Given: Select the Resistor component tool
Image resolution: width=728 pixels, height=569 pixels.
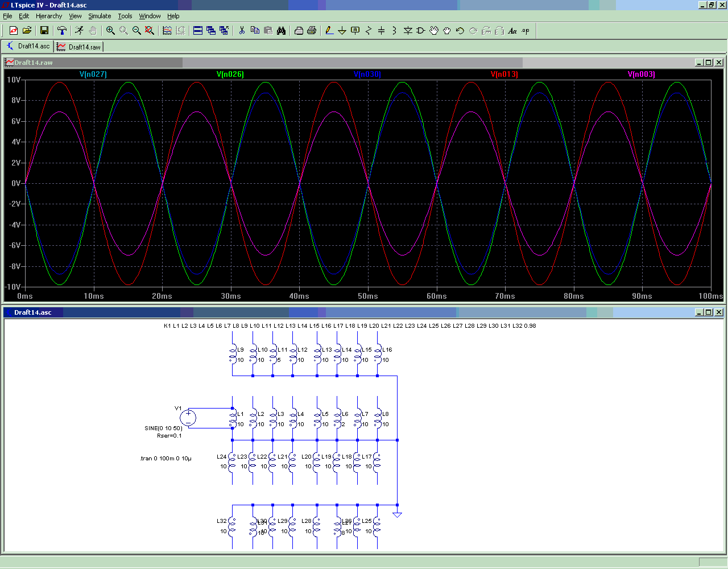Looking at the screenshot, I should coord(369,31).
